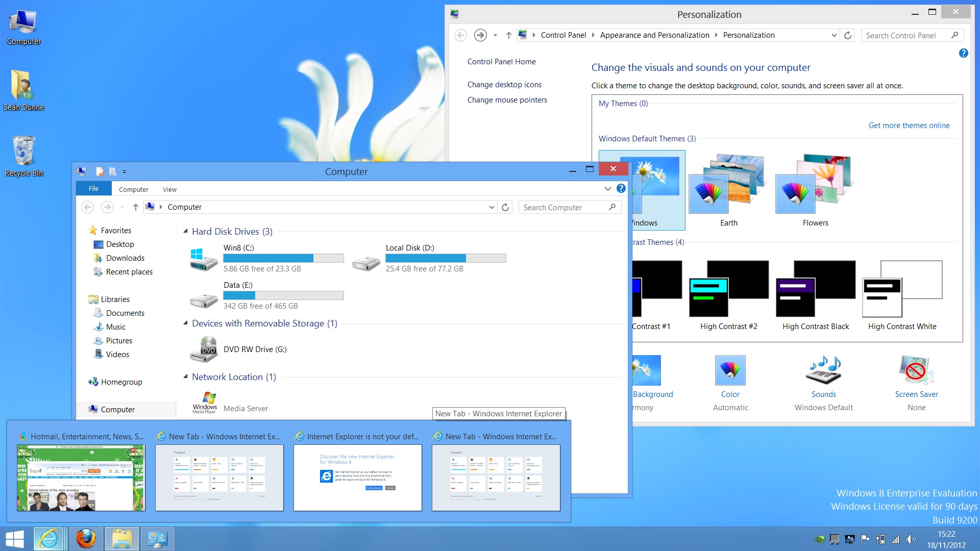Viewport: 980px width, 551px height.
Task: Open the File menu in Computer window
Action: tap(93, 189)
